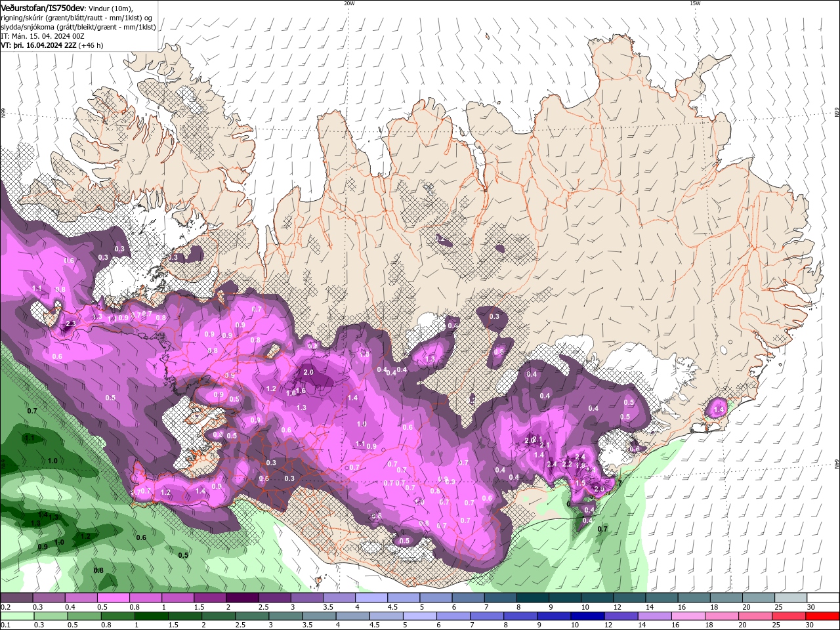The height and width of the screenshot is (630, 840).
Task: Pick the darkest purple 2–2.5 snow swatch
Action: click(243, 598)
